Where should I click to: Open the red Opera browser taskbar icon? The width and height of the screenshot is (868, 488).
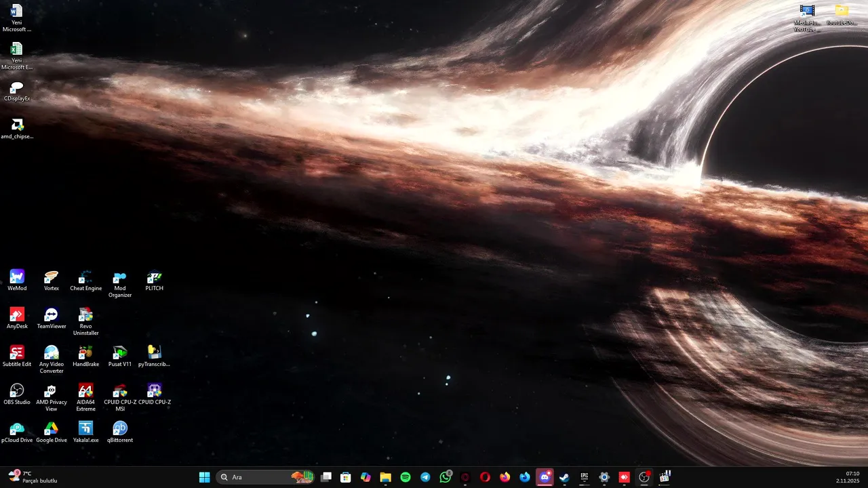coord(485,477)
